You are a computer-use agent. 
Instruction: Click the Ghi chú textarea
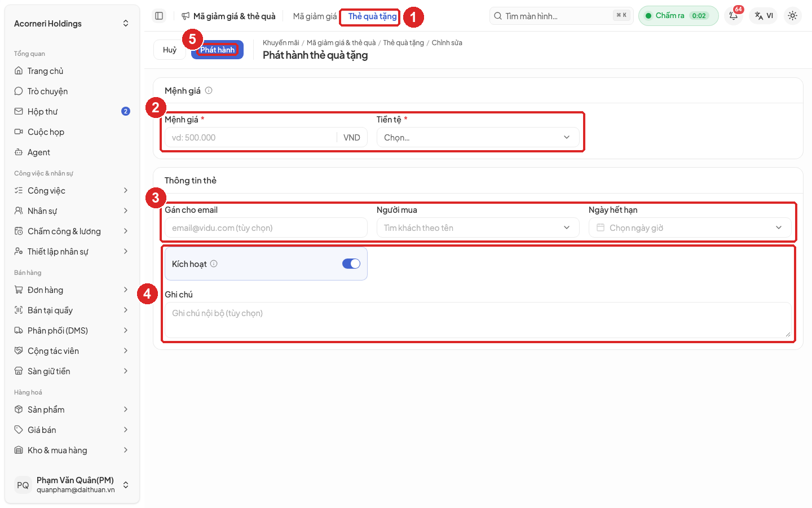(478, 320)
